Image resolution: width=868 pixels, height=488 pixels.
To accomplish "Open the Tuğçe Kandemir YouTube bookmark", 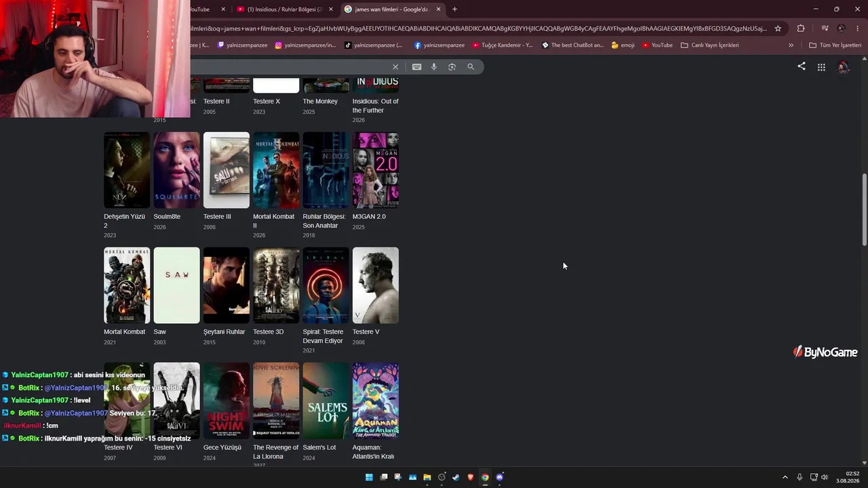I will (502, 45).
